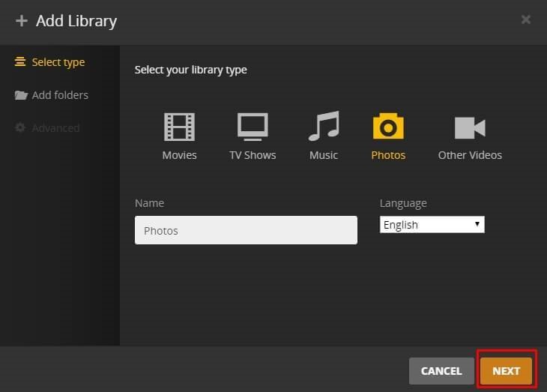Go to the Select type step label
This screenshot has height=392, width=547.
point(58,62)
